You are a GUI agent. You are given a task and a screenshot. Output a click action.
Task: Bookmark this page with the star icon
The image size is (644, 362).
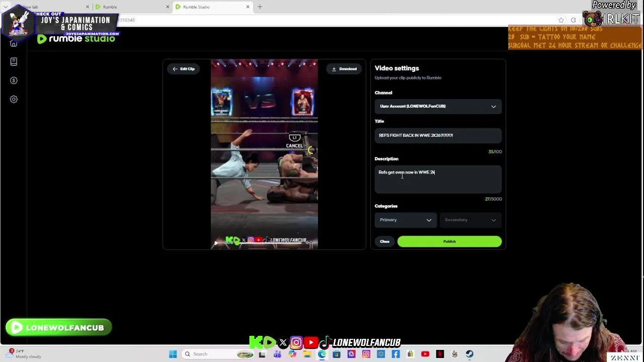click(x=561, y=20)
